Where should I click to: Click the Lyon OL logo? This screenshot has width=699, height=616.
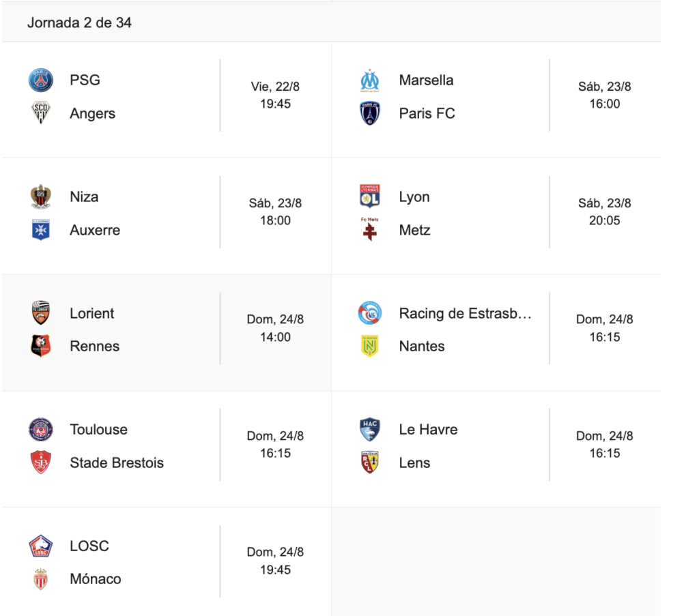click(369, 196)
